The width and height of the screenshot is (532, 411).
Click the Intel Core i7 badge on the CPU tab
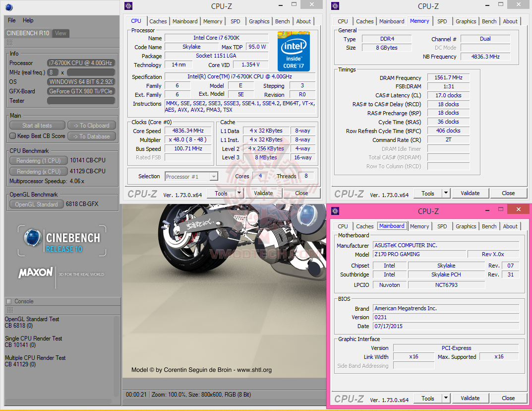(x=294, y=52)
